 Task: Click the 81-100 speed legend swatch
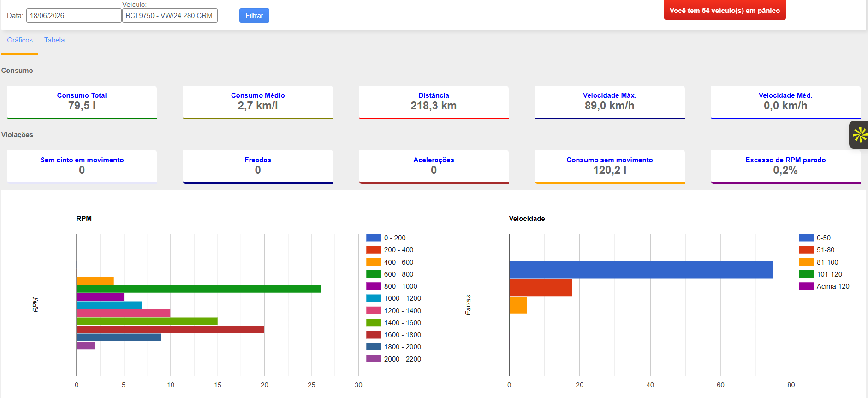click(806, 262)
